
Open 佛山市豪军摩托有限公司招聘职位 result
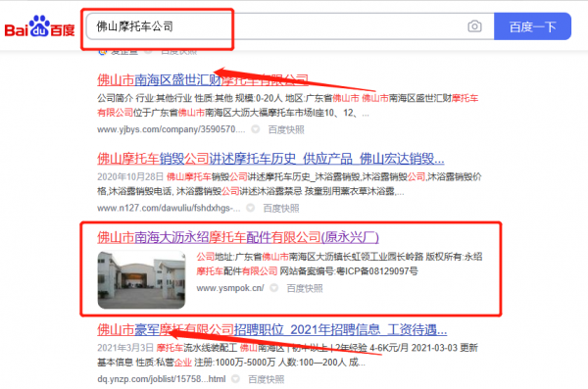[x=271, y=330]
